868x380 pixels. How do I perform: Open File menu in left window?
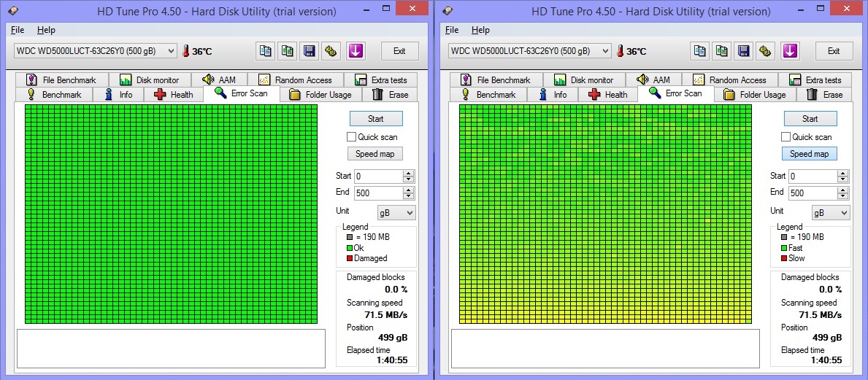(18, 30)
